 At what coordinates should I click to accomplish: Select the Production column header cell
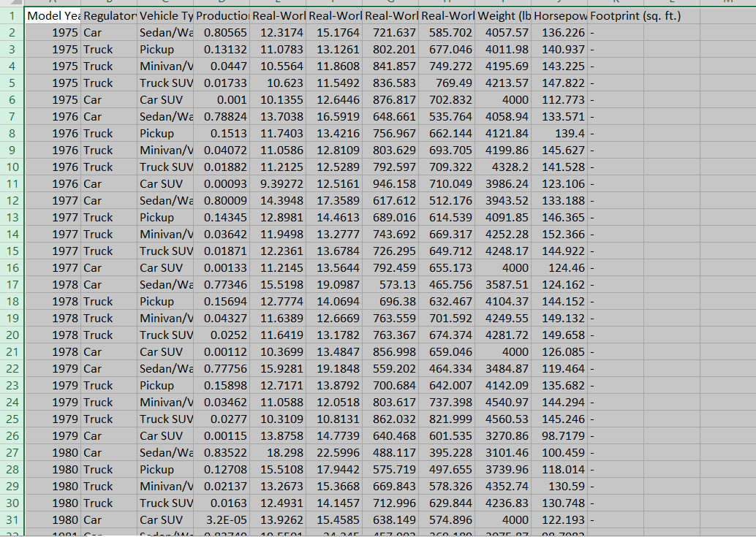[x=224, y=15]
